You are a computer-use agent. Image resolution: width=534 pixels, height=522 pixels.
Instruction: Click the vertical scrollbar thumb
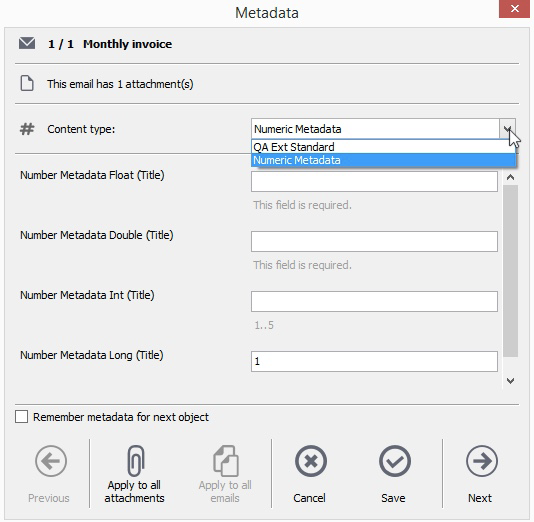point(511,271)
